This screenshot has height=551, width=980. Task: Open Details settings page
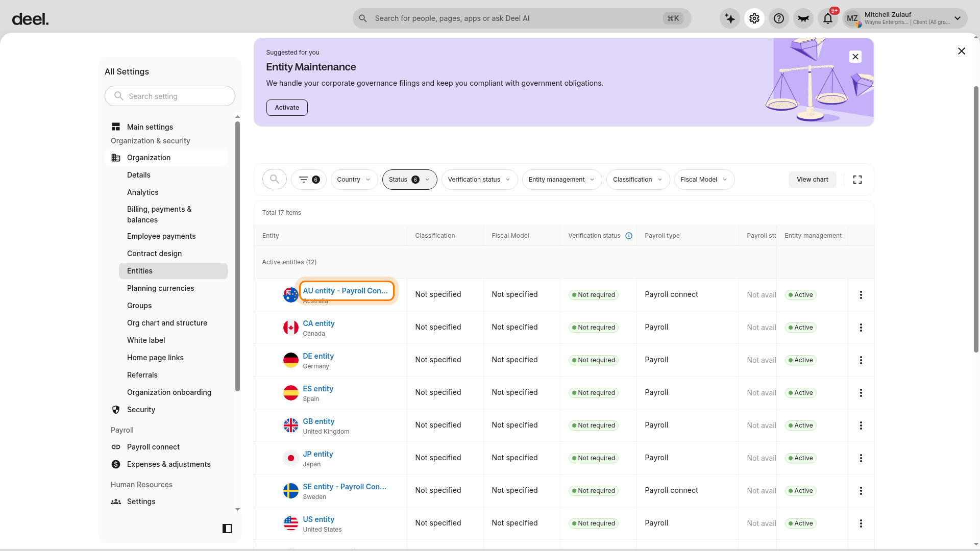(x=139, y=175)
